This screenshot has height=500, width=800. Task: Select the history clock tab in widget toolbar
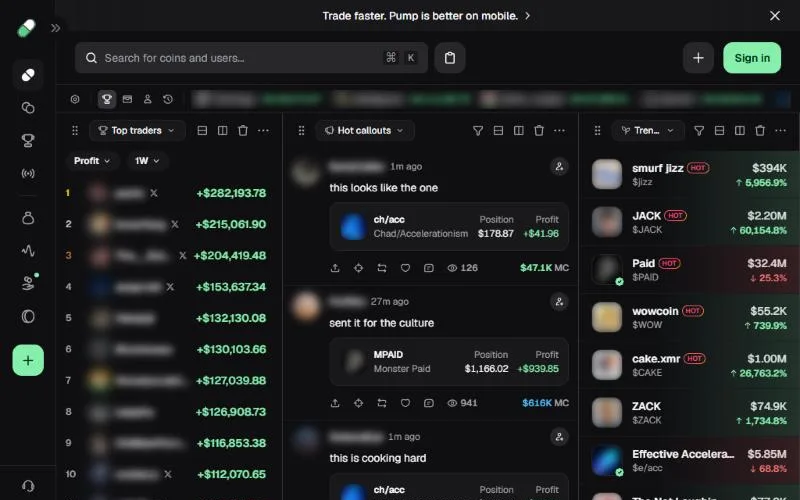[x=168, y=99]
